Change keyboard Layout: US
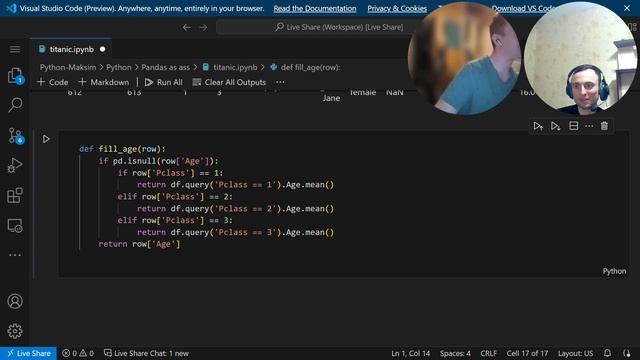Screen dimensions: 640x360 click(576, 353)
